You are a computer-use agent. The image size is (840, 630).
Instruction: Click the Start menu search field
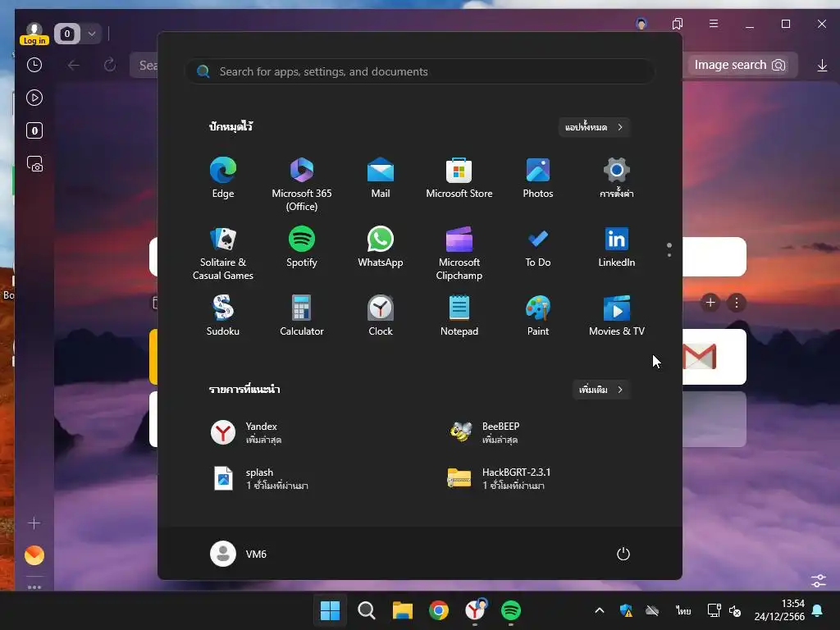tap(420, 71)
